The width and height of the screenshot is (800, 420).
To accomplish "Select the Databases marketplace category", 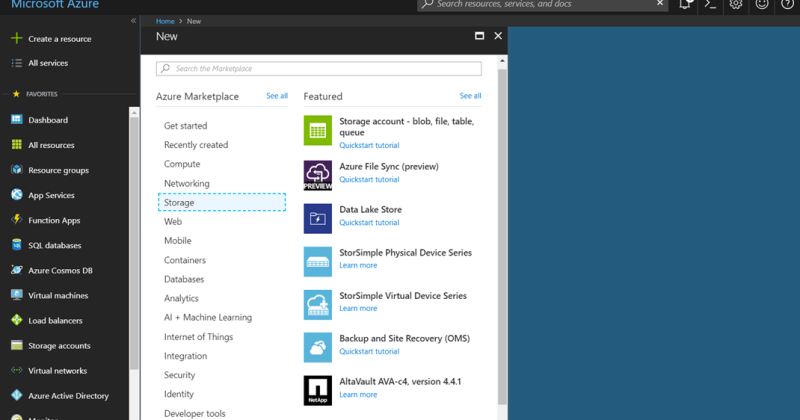I will pyautogui.click(x=184, y=279).
